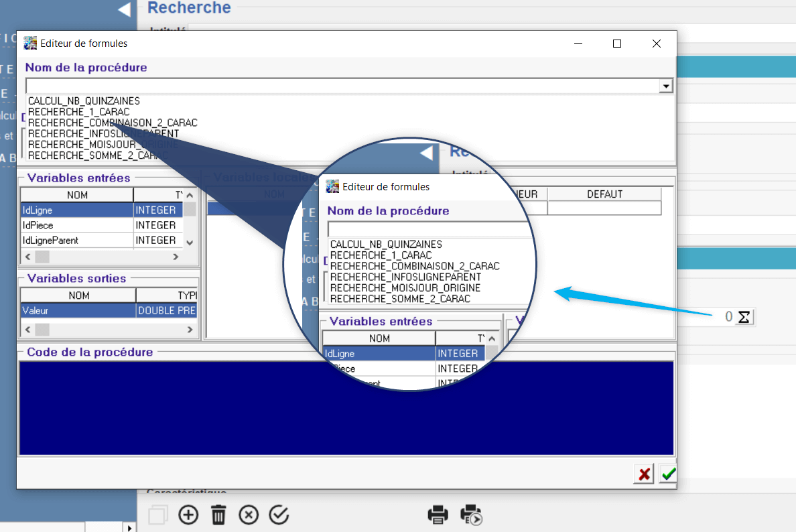Click the green checkmark to validate the formula

click(x=667, y=474)
